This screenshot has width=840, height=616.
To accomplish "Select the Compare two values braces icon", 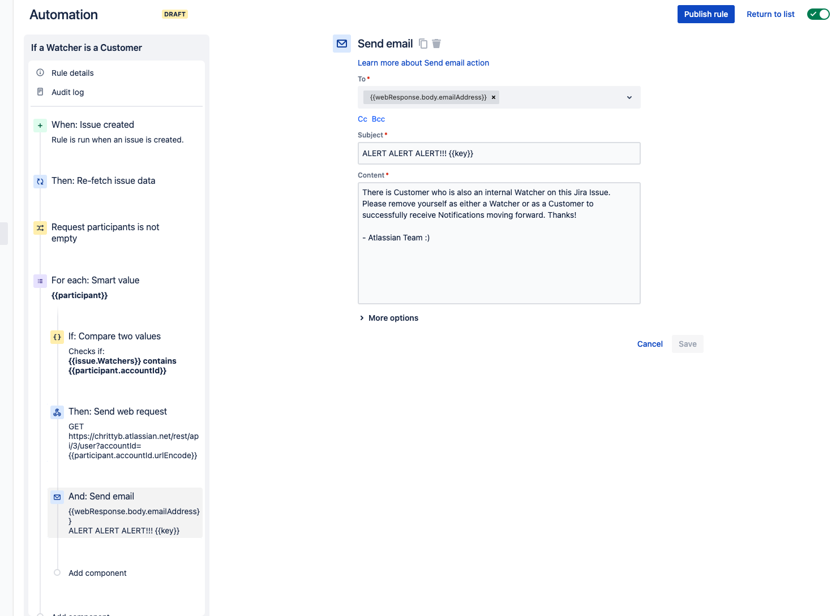I will point(57,337).
